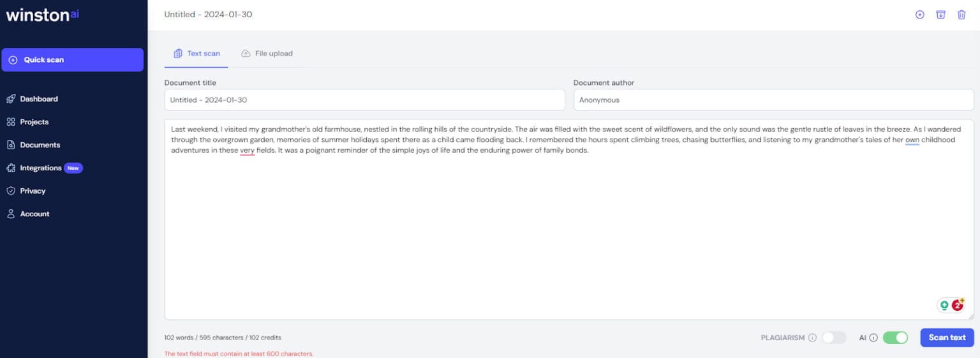Click the new document plus icon

point(919,15)
